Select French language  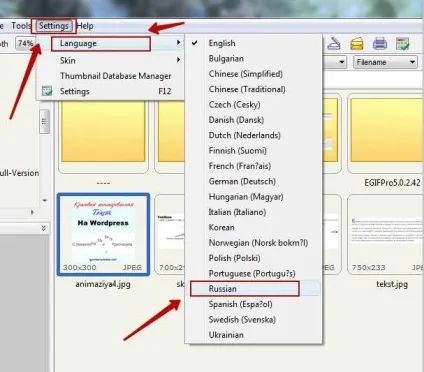tap(254, 166)
